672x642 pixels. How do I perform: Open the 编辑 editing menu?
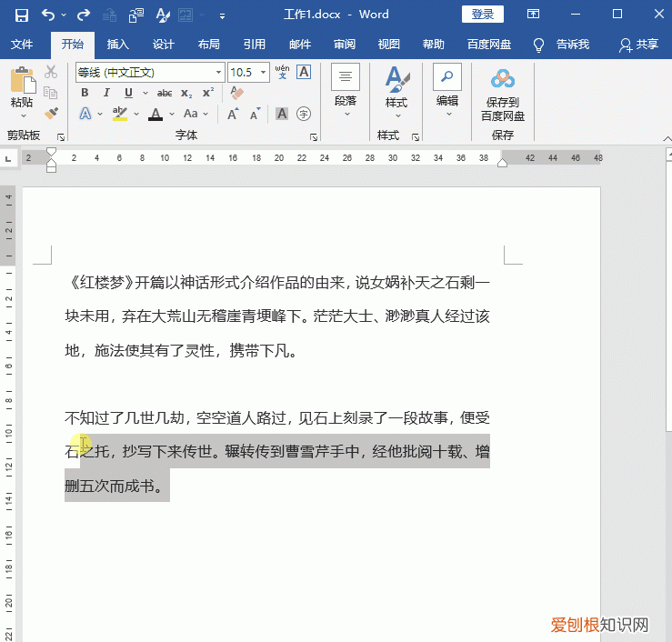coord(447,91)
